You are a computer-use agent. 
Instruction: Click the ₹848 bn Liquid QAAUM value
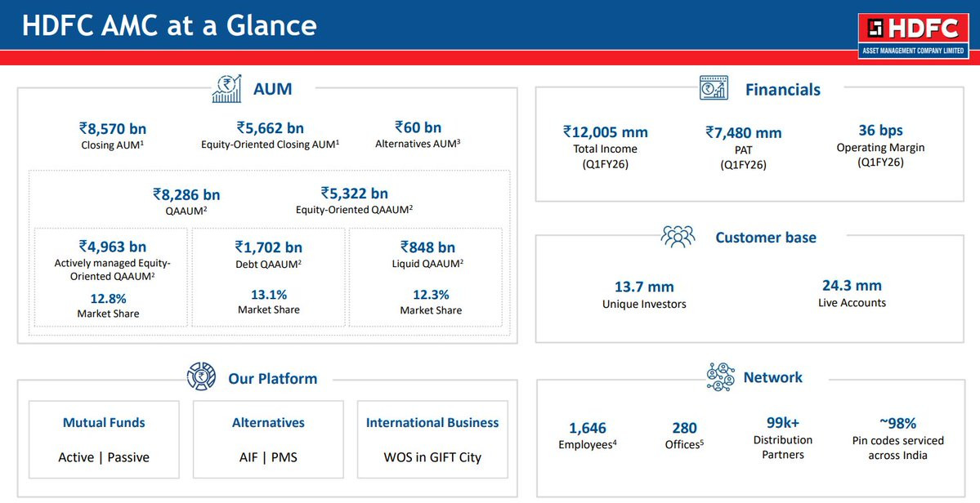click(428, 247)
